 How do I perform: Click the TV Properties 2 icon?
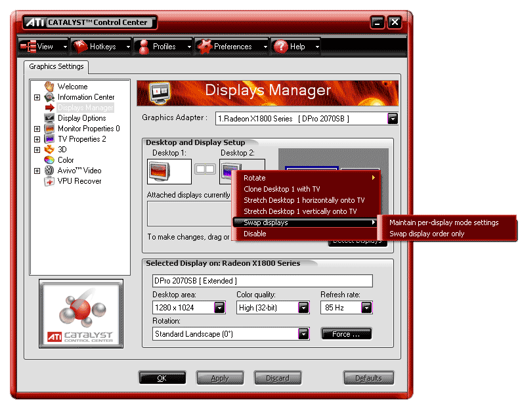(49, 139)
